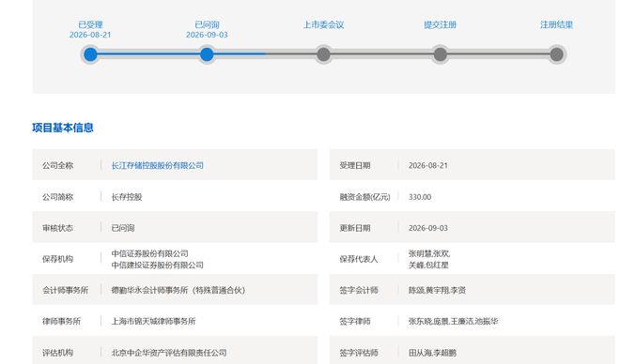Click the 律师事务所 field label
The height and width of the screenshot is (364, 620).
click(62, 321)
